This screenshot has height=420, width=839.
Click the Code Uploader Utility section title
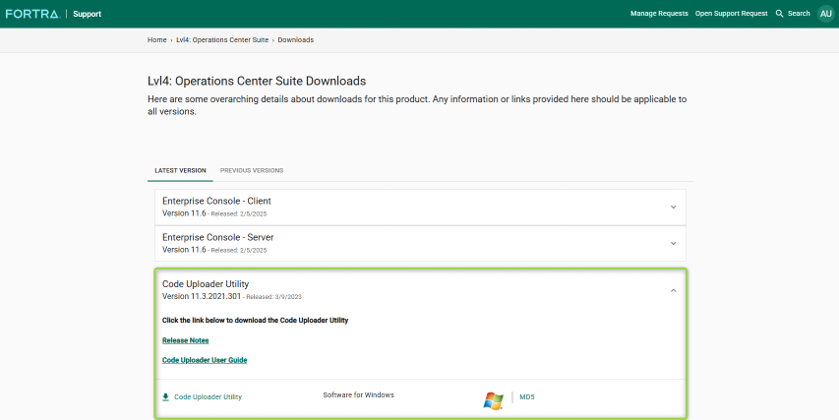pyautogui.click(x=205, y=284)
